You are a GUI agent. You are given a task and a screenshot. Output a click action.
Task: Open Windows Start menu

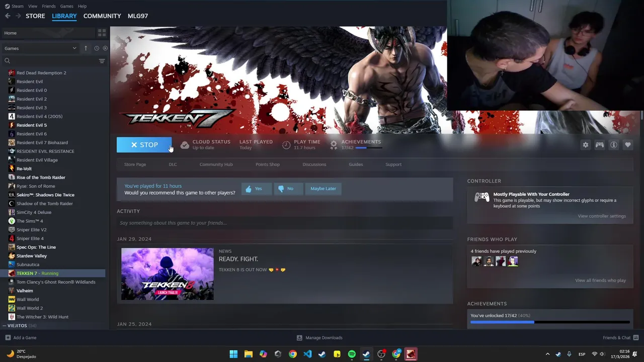point(233,354)
